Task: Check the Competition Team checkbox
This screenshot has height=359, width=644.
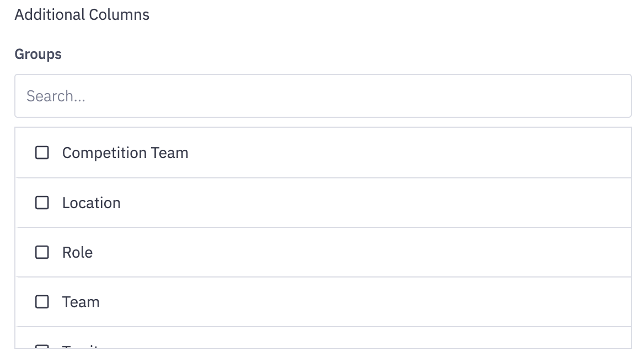Action: (42, 153)
